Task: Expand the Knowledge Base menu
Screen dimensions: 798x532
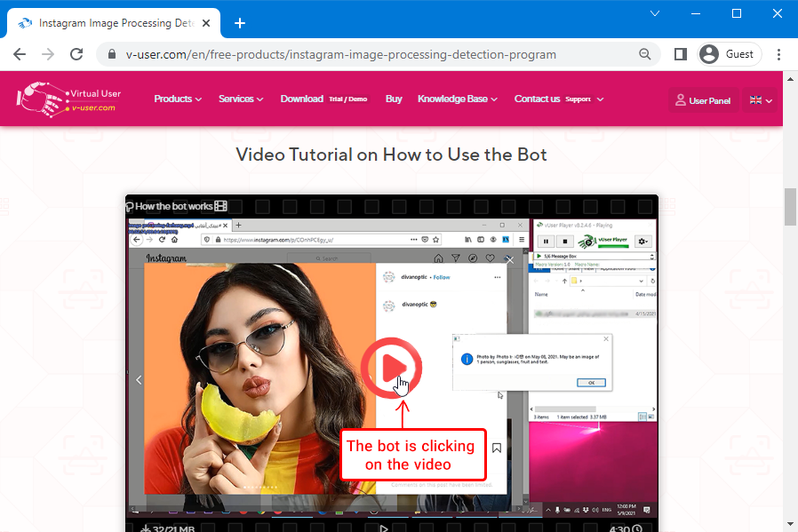Action: click(458, 99)
